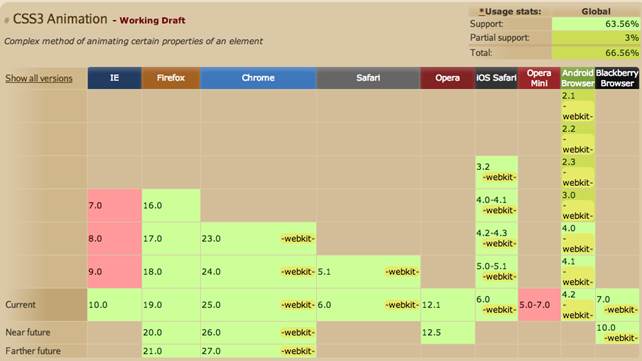The image size is (642, 361).
Task: Click the animation feature description text
Action: (133, 41)
